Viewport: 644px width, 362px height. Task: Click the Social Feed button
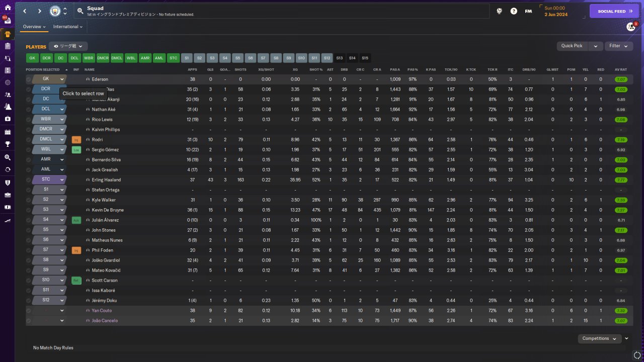coord(614,11)
